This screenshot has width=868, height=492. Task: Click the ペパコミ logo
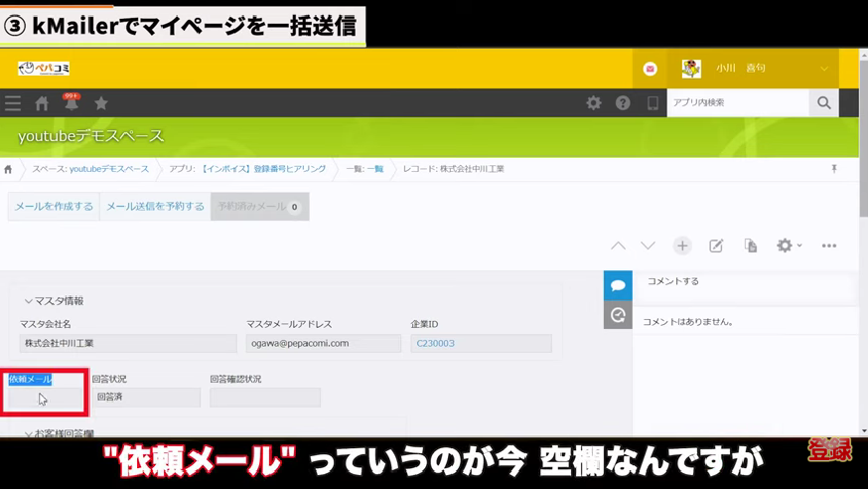[x=44, y=69]
